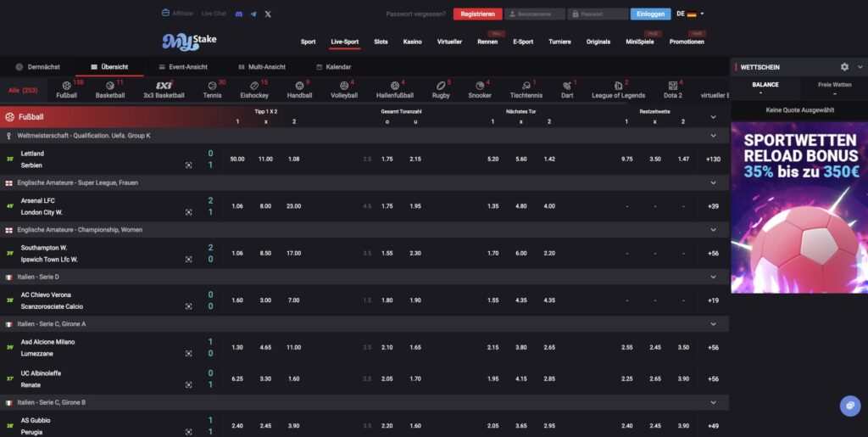Open pitch view for AC Chievo Verona match
The image size is (868, 437).
[189, 306]
